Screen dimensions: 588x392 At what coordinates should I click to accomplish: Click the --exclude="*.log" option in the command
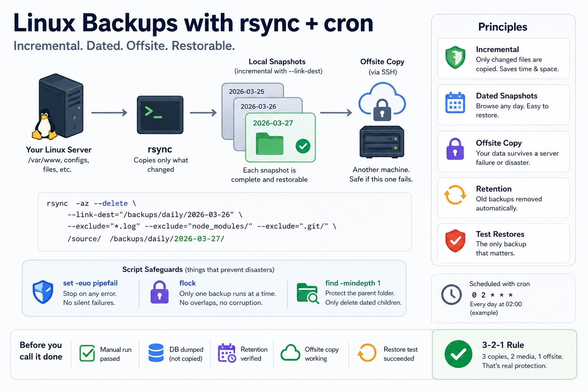click(x=104, y=226)
